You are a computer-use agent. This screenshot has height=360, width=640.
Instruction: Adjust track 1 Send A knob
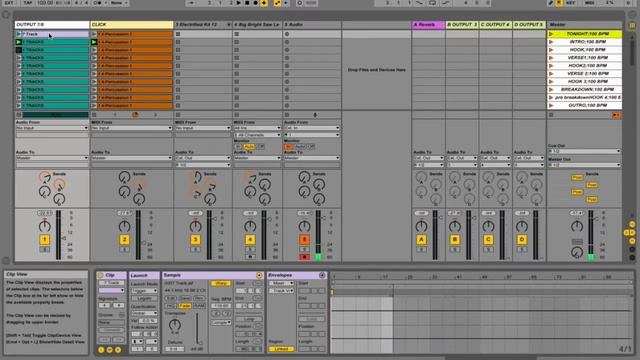(44, 178)
